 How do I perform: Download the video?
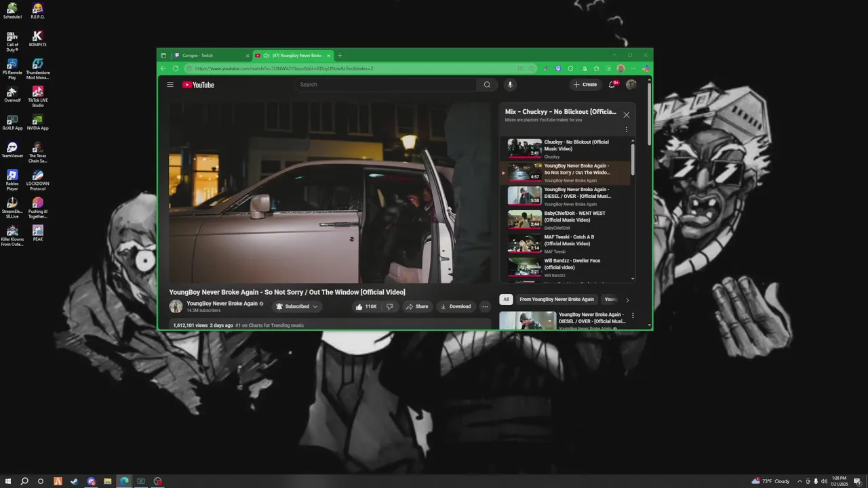[456, 306]
